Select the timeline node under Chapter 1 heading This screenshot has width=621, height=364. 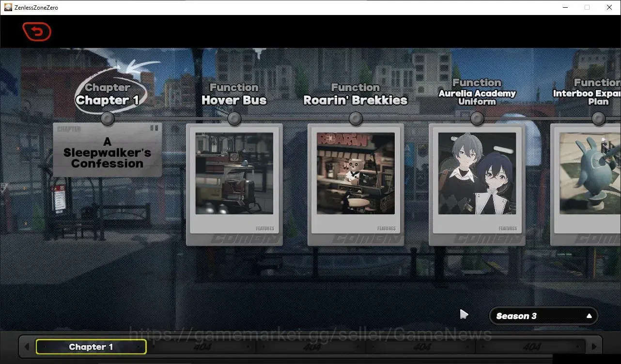[108, 119]
